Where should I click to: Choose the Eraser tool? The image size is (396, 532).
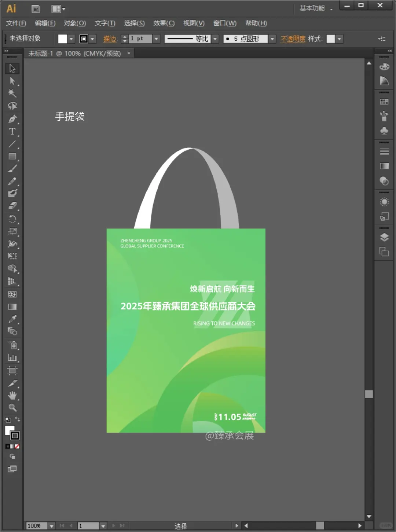coord(12,206)
